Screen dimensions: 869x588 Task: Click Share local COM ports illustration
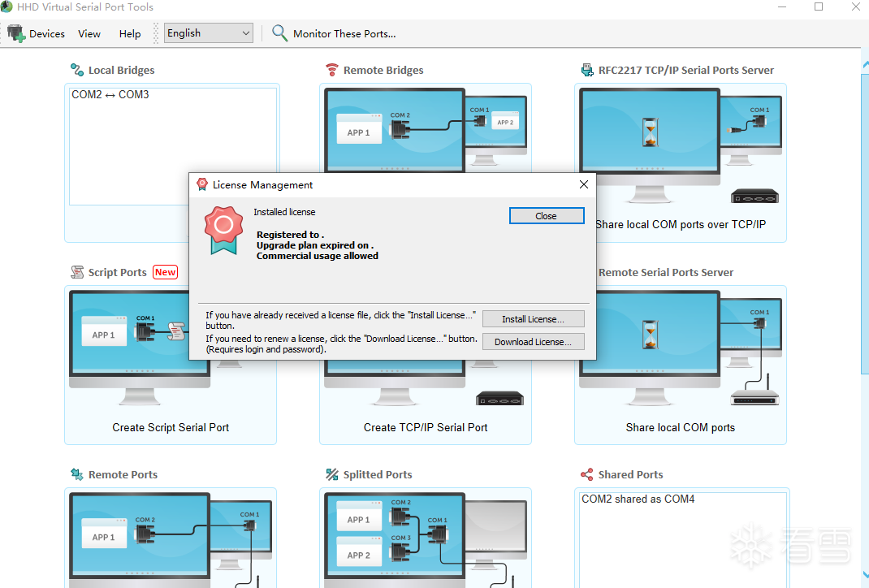click(x=681, y=349)
